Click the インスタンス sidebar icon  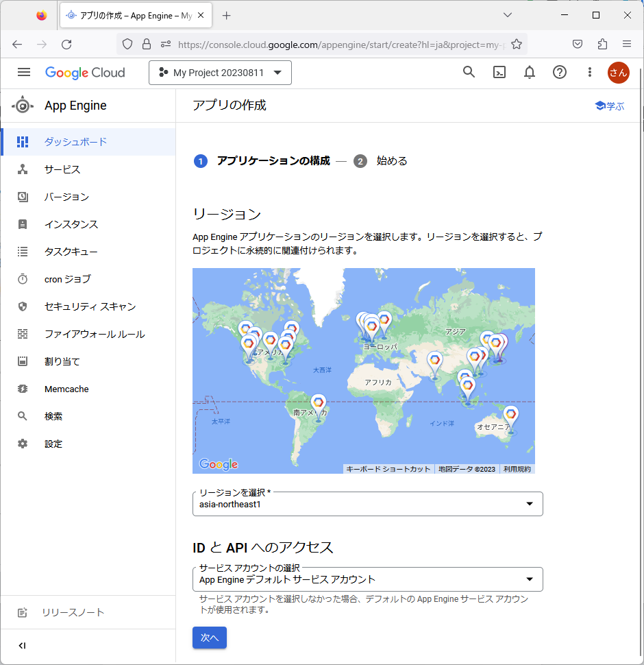pos(23,224)
